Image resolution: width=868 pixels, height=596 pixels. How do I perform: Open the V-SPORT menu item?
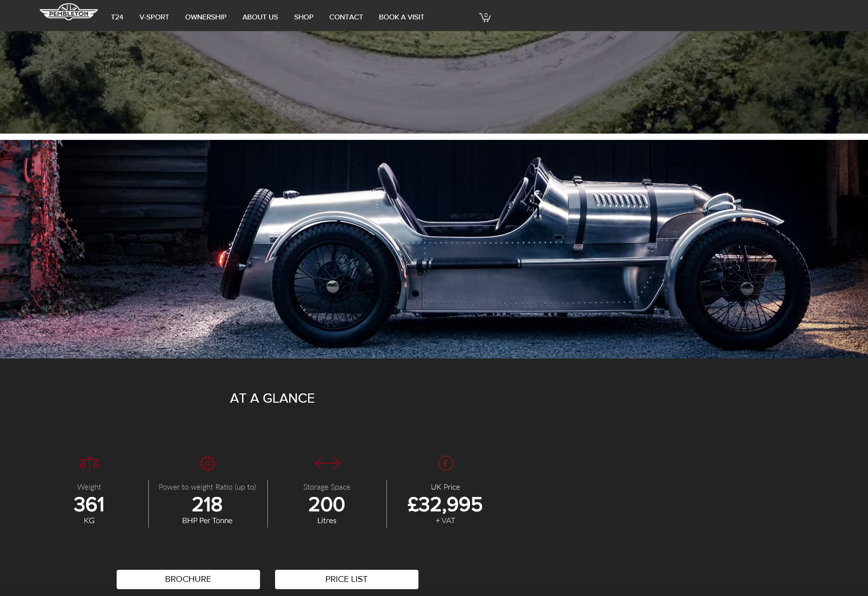pos(154,17)
